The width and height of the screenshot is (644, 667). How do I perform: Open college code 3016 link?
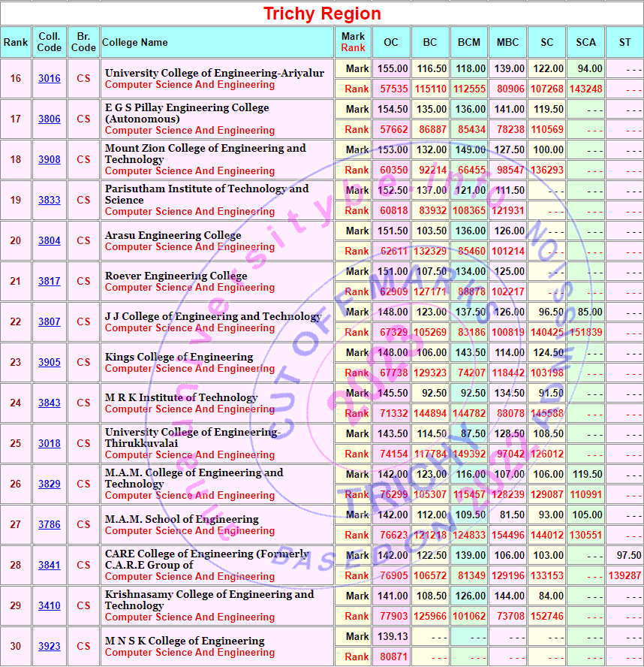pyautogui.click(x=50, y=79)
